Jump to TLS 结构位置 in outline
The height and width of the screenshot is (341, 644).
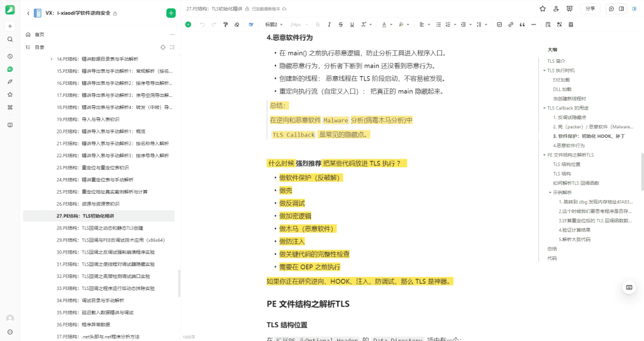567,164
